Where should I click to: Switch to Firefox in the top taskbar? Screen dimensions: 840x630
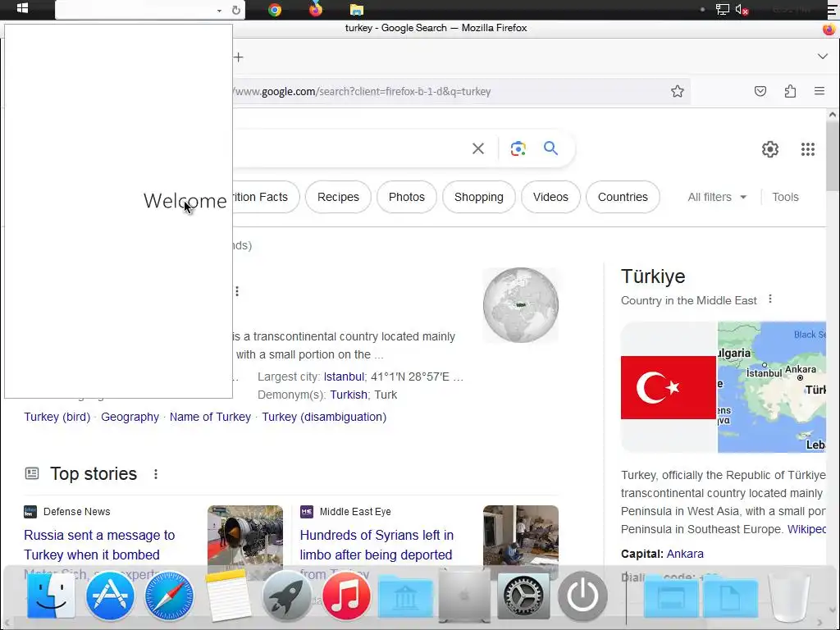316,9
